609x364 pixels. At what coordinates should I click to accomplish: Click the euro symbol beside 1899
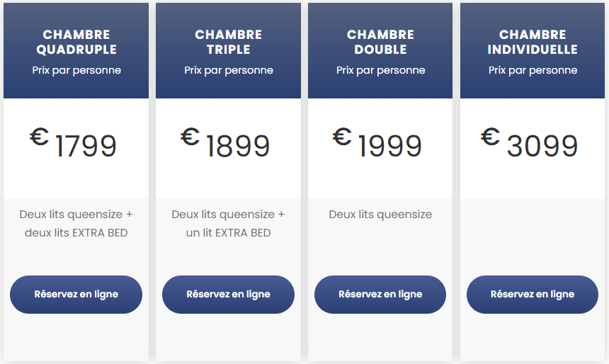tap(190, 135)
